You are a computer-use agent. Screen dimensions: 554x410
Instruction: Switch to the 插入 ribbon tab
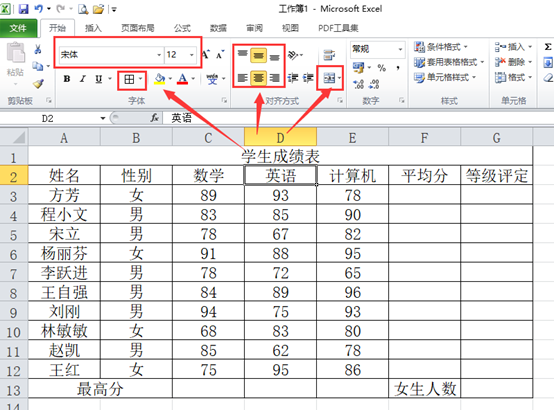93,28
